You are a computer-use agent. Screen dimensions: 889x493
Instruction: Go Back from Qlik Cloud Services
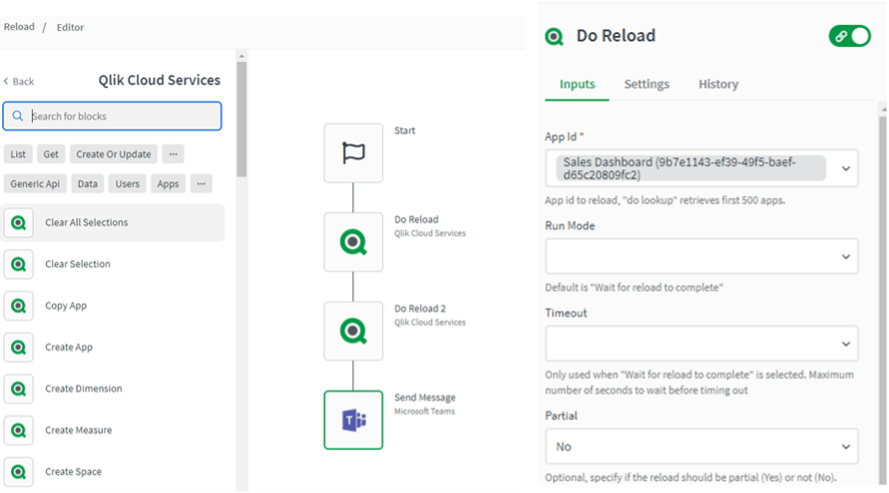[x=19, y=82]
